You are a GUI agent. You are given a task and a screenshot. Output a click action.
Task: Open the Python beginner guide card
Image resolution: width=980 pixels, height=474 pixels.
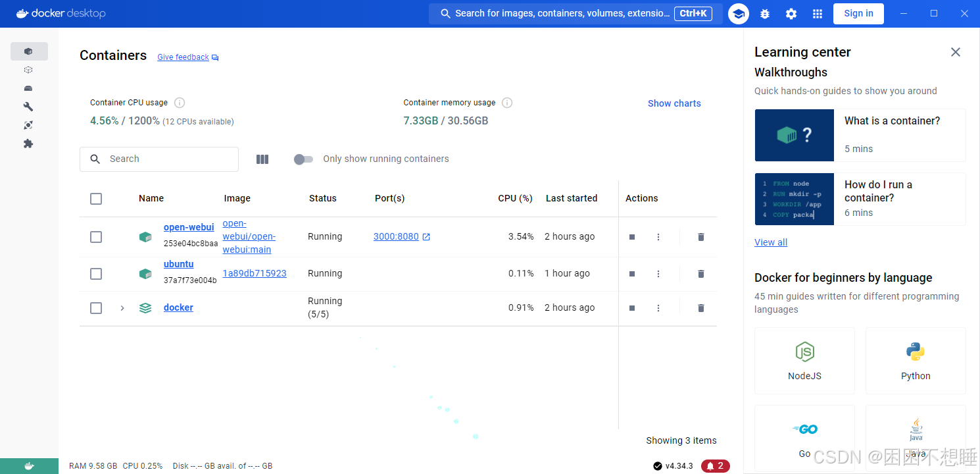coord(916,361)
